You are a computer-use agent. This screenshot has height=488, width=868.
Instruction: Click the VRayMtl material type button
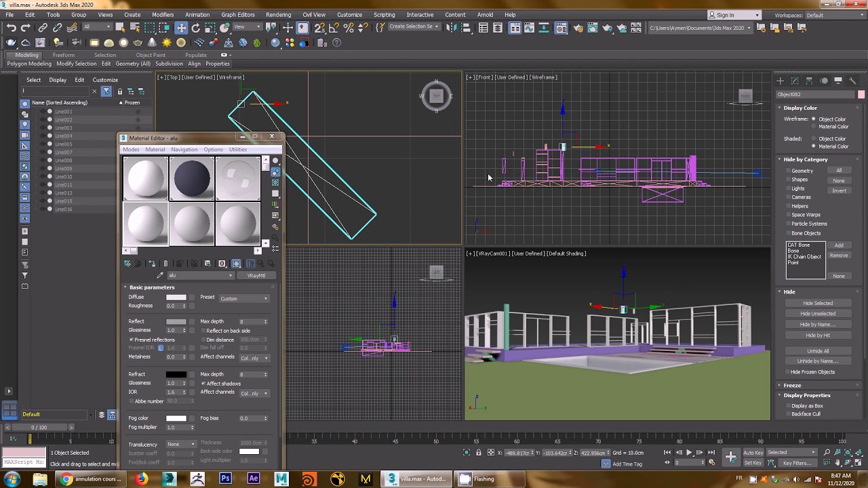pyautogui.click(x=256, y=275)
